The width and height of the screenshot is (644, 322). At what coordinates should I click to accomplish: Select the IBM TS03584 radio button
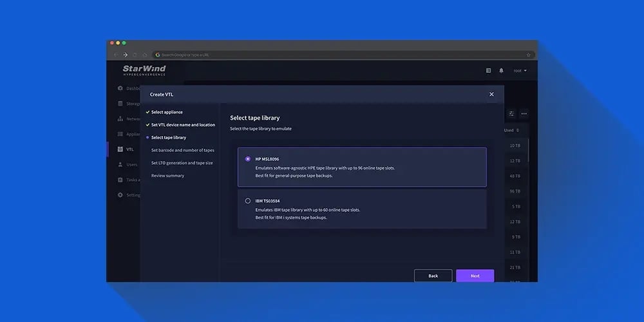pyautogui.click(x=248, y=201)
